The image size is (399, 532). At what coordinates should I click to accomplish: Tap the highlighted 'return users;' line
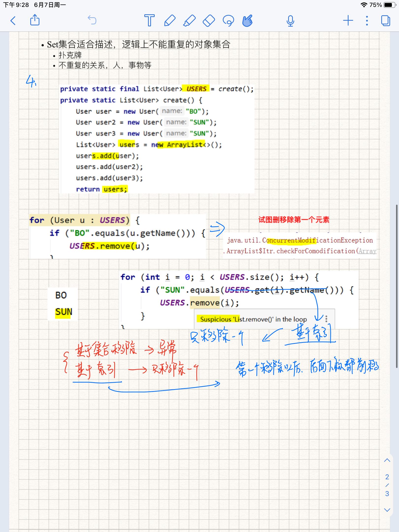coord(101,189)
